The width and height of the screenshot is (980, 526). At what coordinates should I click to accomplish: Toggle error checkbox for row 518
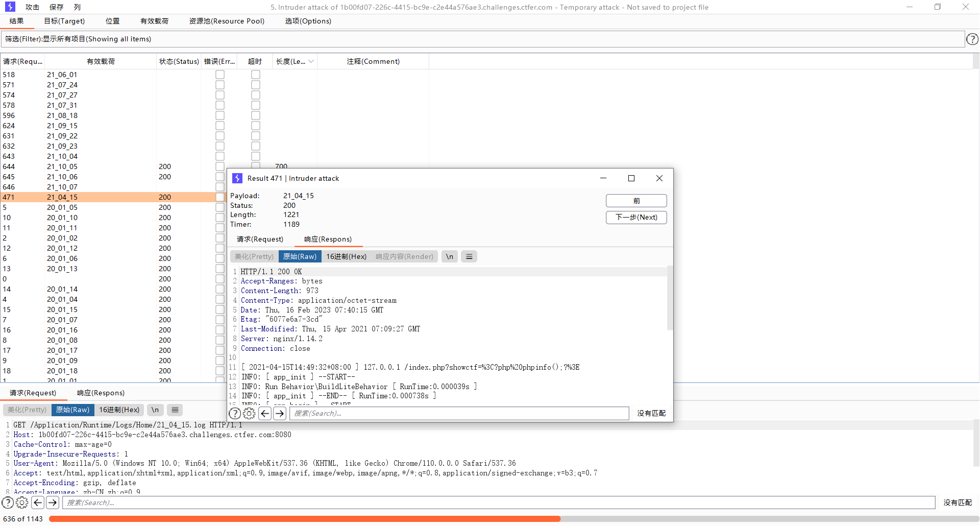click(x=220, y=75)
